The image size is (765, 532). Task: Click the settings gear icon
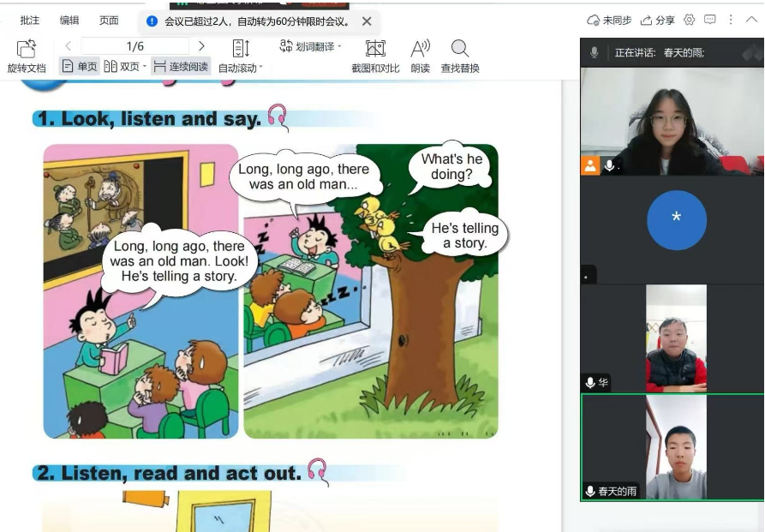pyautogui.click(x=689, y=20)
